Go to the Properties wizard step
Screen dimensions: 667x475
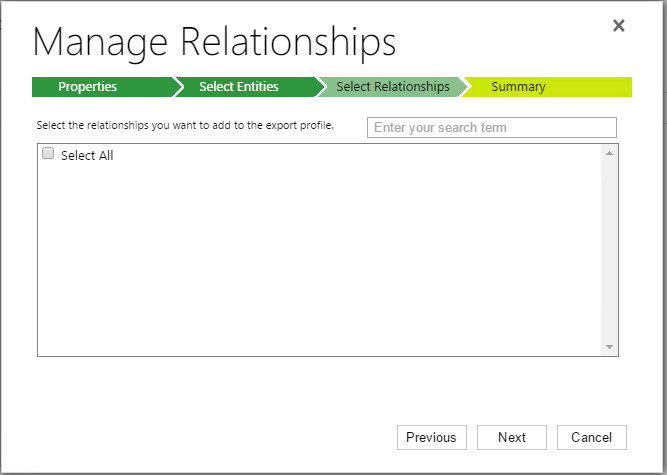[x=103, y=87]
